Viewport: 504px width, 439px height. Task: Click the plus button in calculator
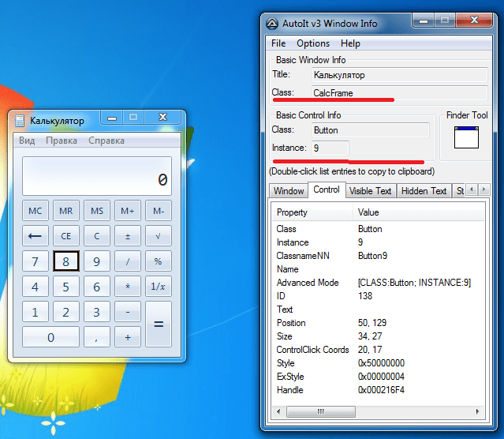(x=128, y=337)
